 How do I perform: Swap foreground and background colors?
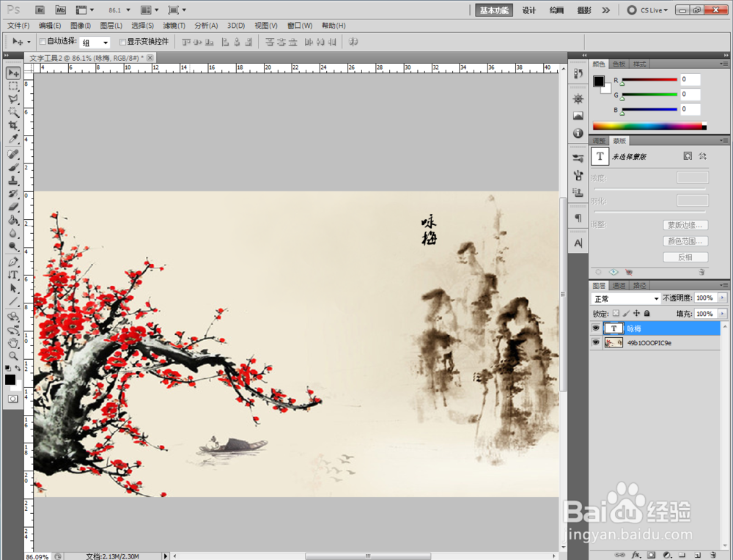tap(18, 368)
